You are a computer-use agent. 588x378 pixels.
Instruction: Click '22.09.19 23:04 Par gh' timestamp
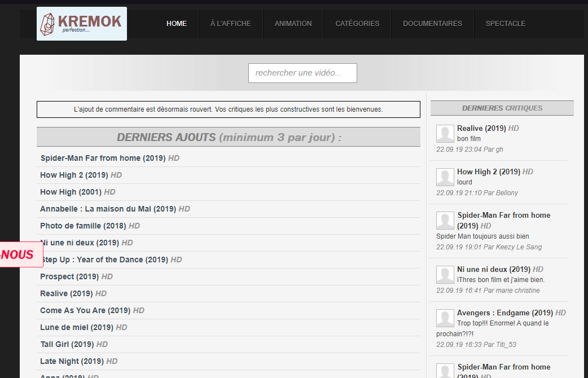tap(469, 150)
